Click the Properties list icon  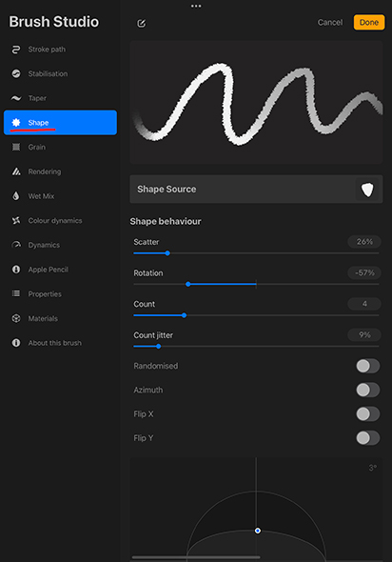[16, 294]
